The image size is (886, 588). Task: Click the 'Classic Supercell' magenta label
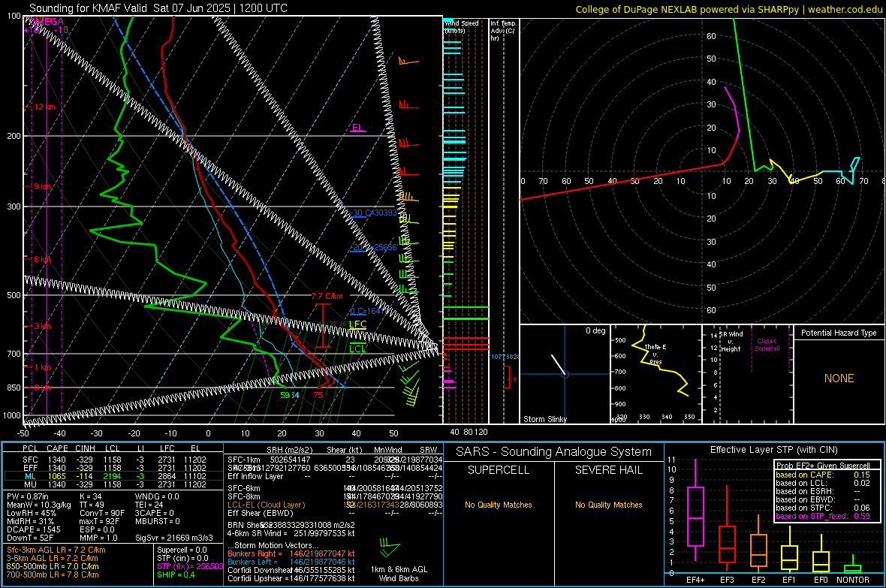coord(767,345)
